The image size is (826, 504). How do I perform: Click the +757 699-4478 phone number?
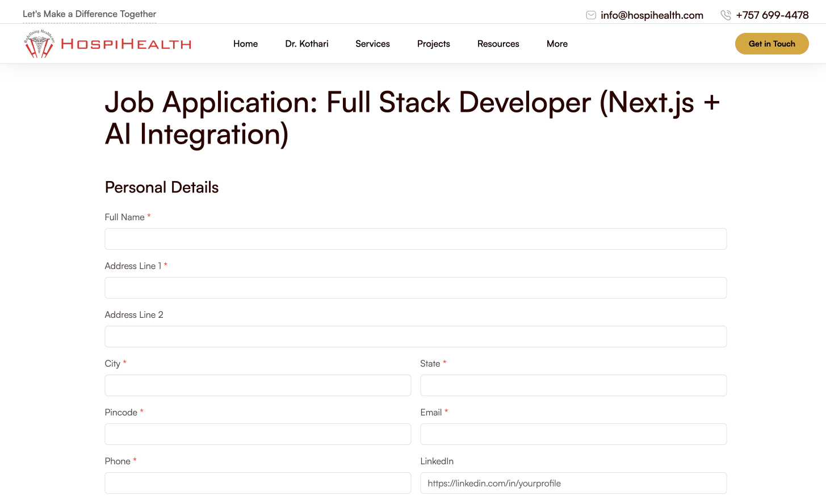click(772, 15)
